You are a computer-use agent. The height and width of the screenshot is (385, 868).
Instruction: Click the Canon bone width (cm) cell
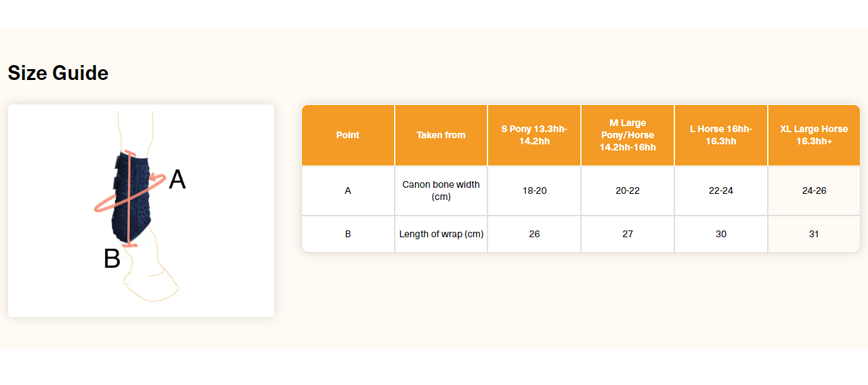point(441,190)
